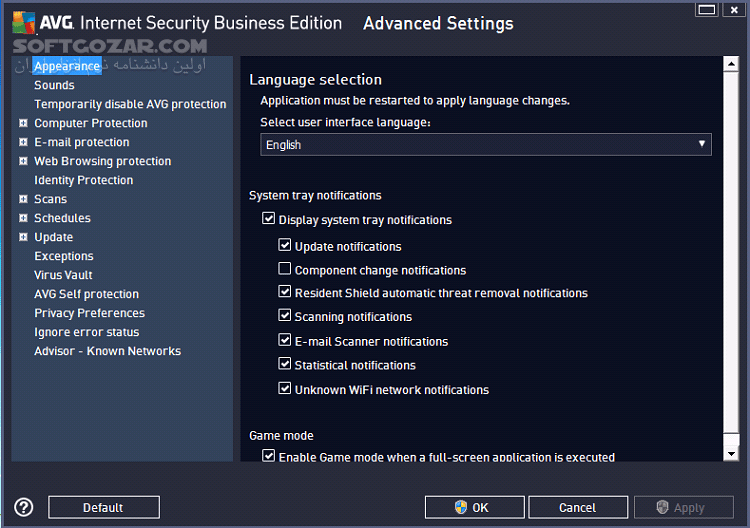Select E-mail protection label
Viewport: 750px width, 528px height.
(82, 142)
